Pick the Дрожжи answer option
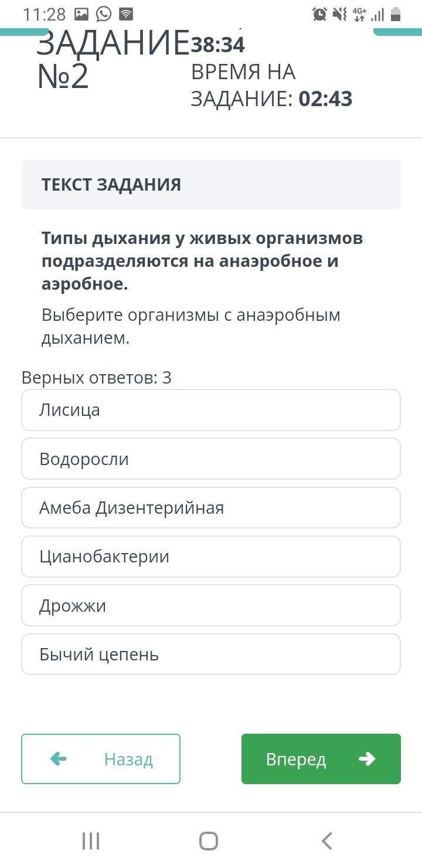This screenshot has width=422, height=868. 211,605
